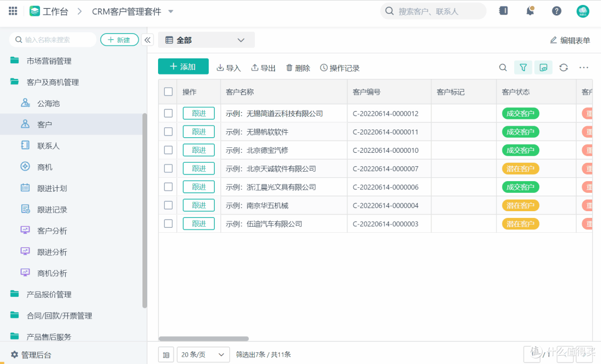This screenshot has width=601, height=364.
Task: Sort by 客户名称 column header
Action: 239,92
